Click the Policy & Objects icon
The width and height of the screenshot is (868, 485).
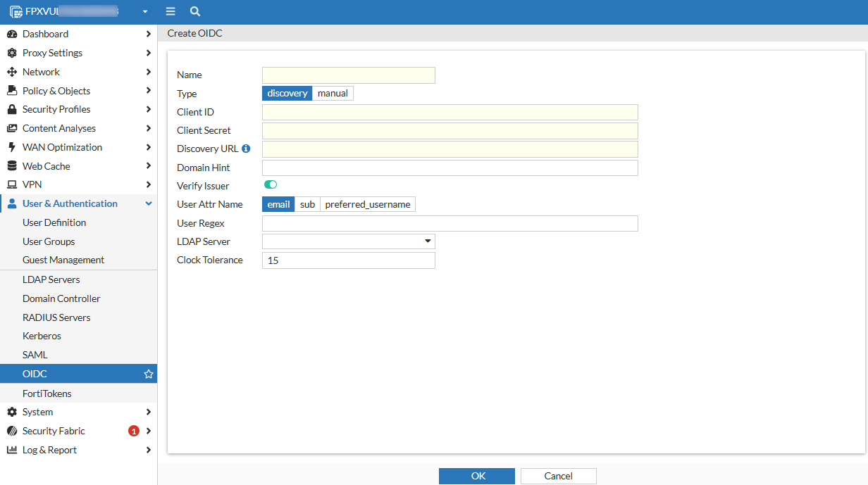click(12, 91)
